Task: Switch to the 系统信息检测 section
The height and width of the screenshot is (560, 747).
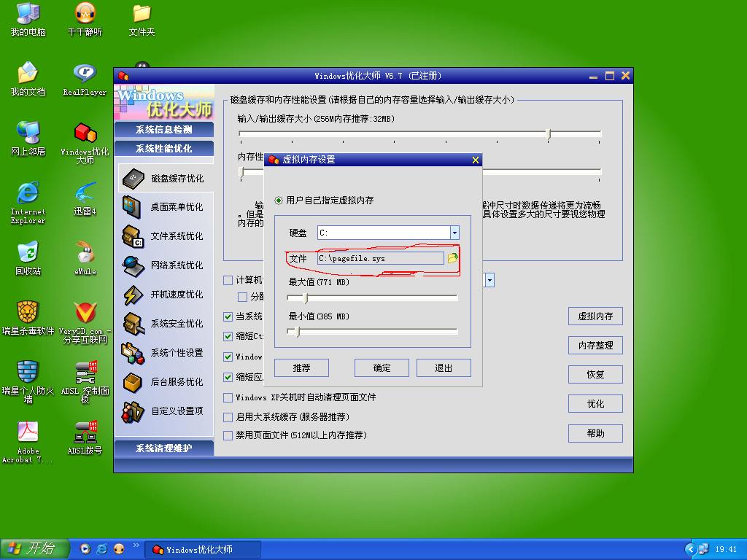Action: click(164, 130)
